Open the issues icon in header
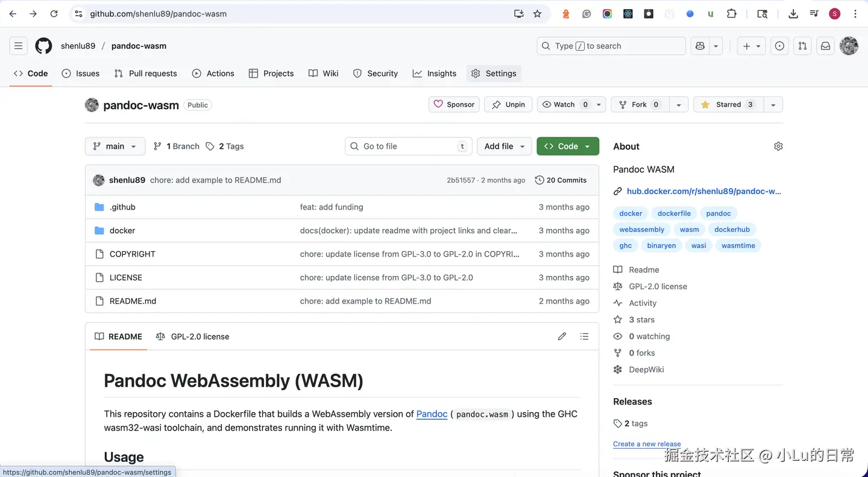Viewport: 868px width, 477px height. (779, 46)
